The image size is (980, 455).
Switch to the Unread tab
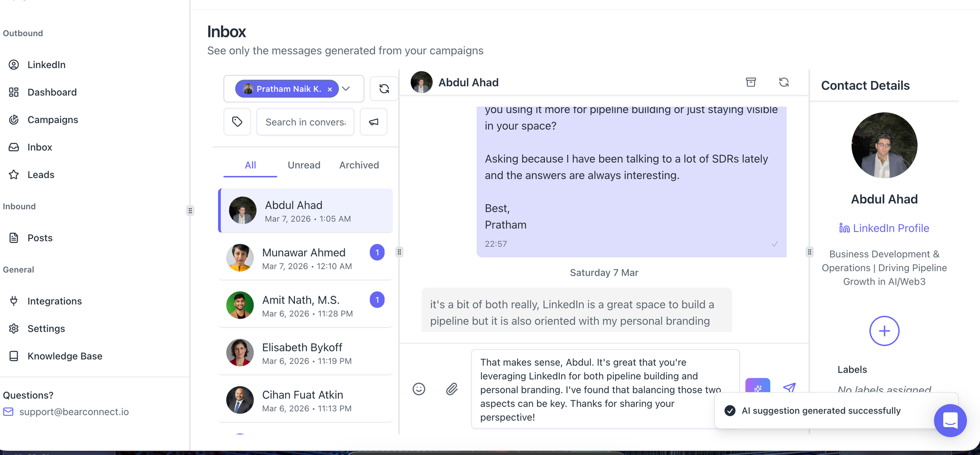point(304,165)
